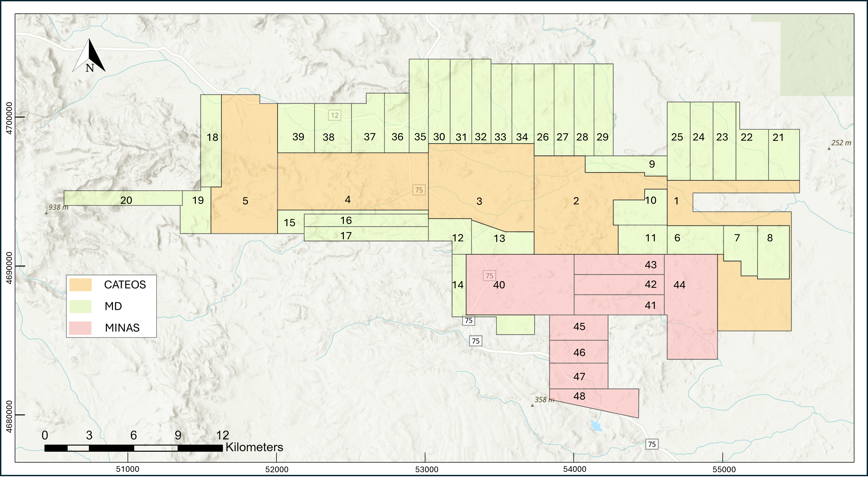
Task: Click the bottom-right route 75 road shield
Action: click(x=652, y=444)
